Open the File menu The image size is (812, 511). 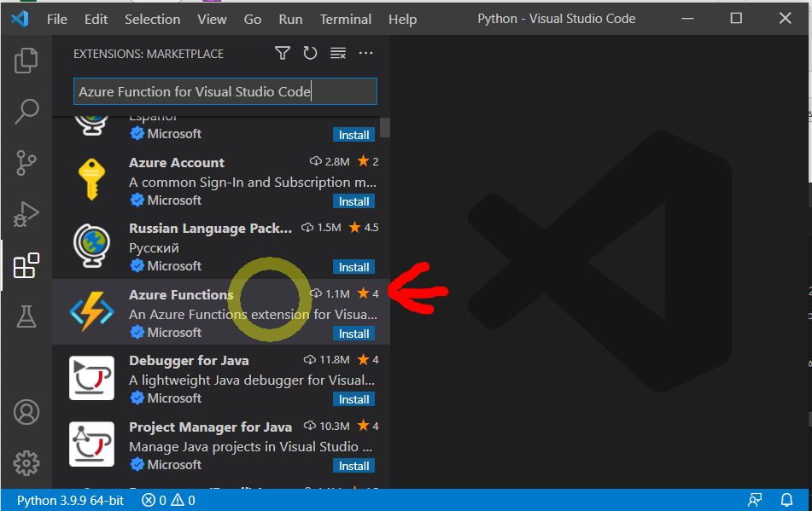[57, 19]
